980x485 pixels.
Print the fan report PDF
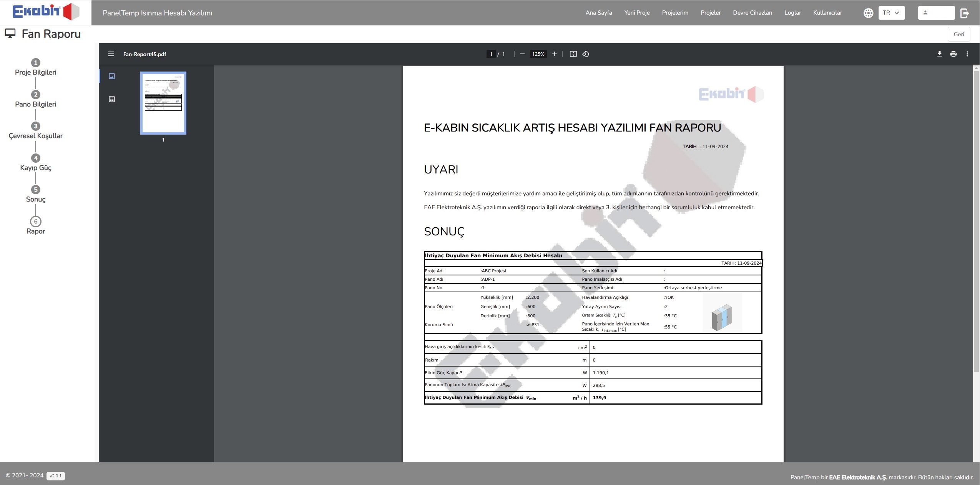pos(953,54)
